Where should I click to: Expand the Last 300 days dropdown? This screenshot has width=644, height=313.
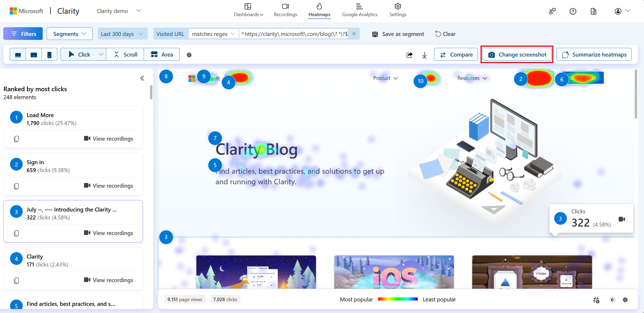coord(123,34)
